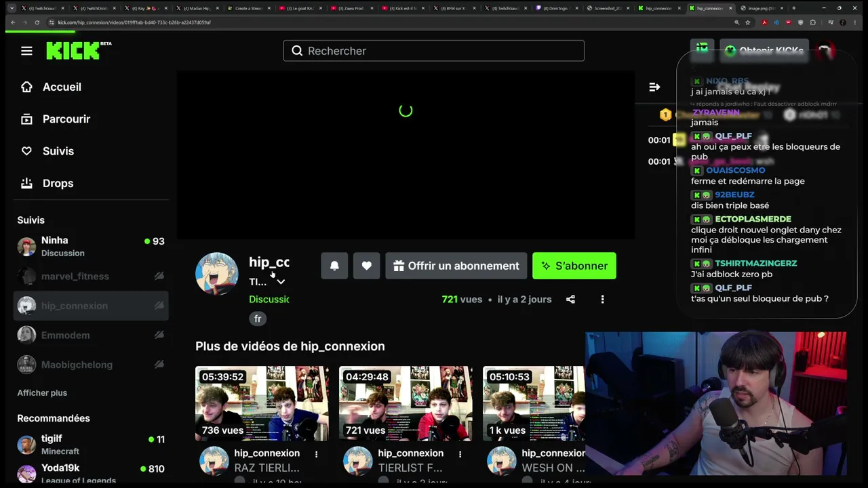Click the gift icon on Offrir un abonnement
Screen dimensions: 868x488
tap(399, 266)
